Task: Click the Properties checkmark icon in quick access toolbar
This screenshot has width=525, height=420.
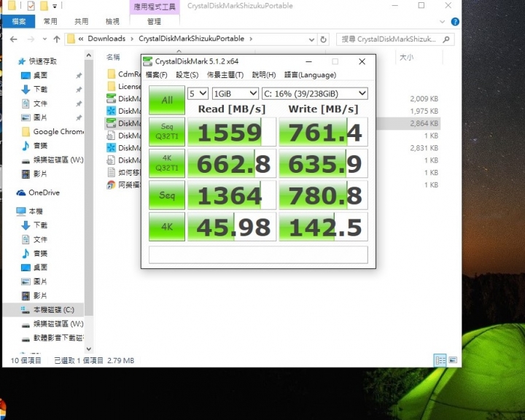Action: coord(31,6)
